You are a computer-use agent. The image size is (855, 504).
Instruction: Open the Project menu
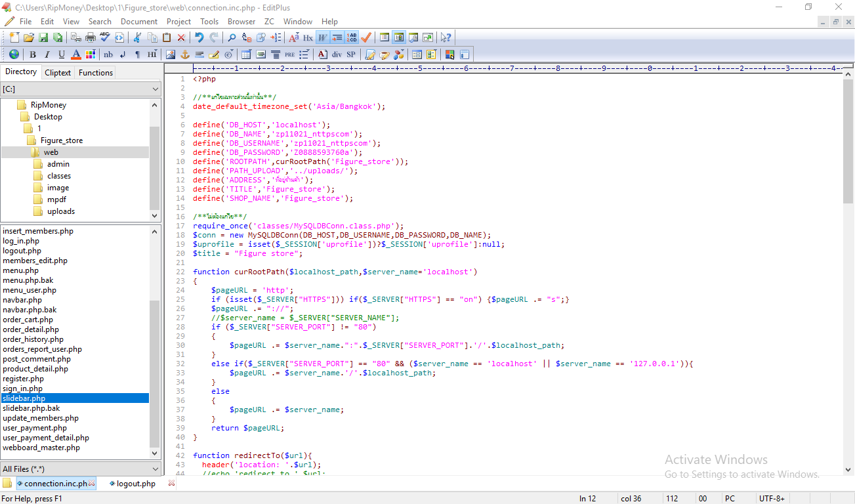[x=179, y=21]
